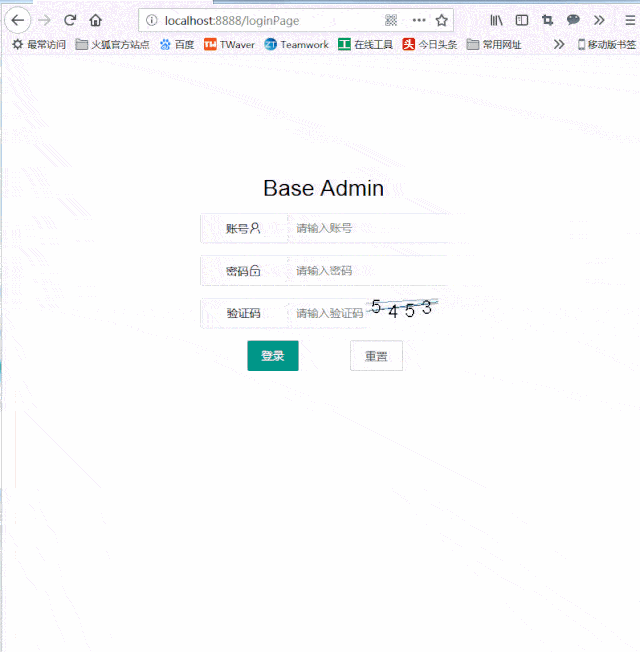Screen dimensions: 640x652
Task: Expand the toolbar overflow chevron
Action: click(x=599, y=20)
